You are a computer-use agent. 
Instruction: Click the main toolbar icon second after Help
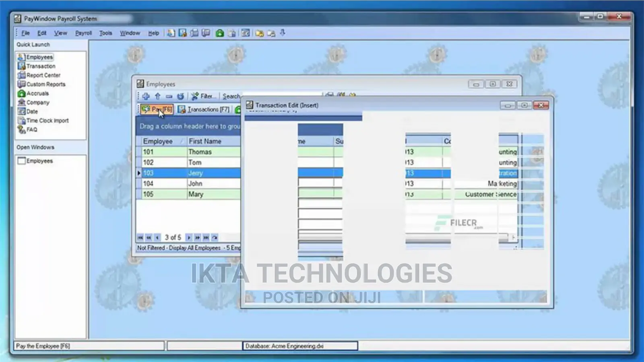pos(183,33)
